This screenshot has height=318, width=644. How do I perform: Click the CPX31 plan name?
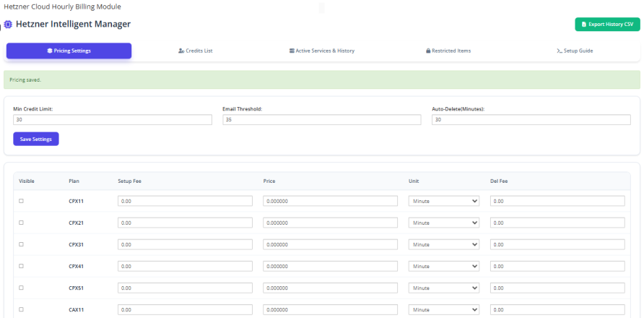coord(76,245)
